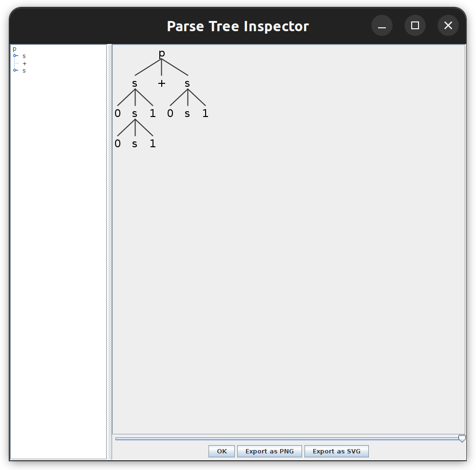Screen dimensions: 476x470
Task: Move the zoom slider handle
Action: [462, 438]
